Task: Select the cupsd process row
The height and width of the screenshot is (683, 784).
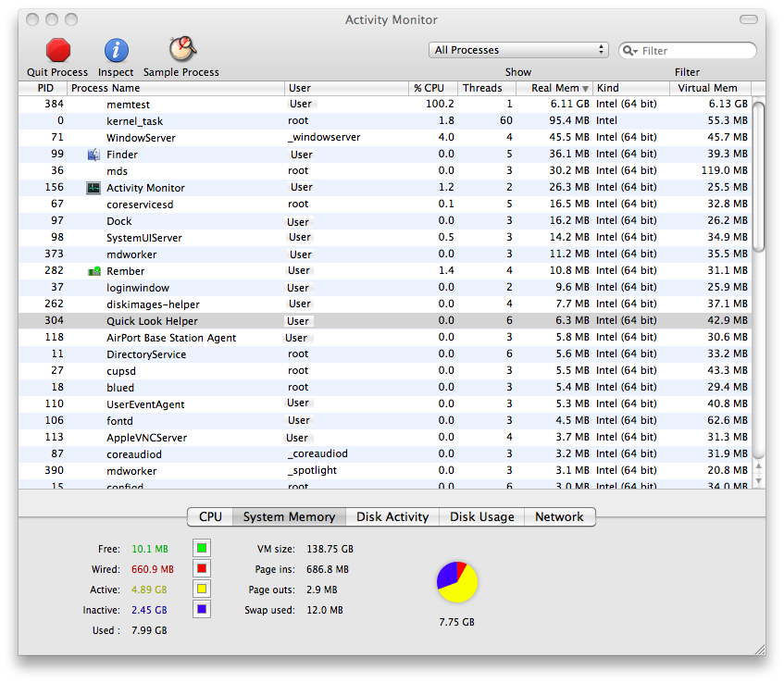Action: 385,371
